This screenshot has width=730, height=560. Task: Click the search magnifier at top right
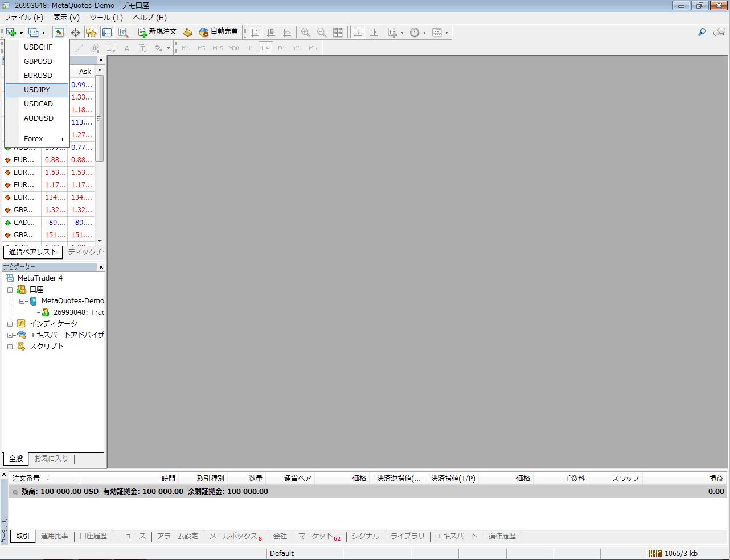pos(702,32)
